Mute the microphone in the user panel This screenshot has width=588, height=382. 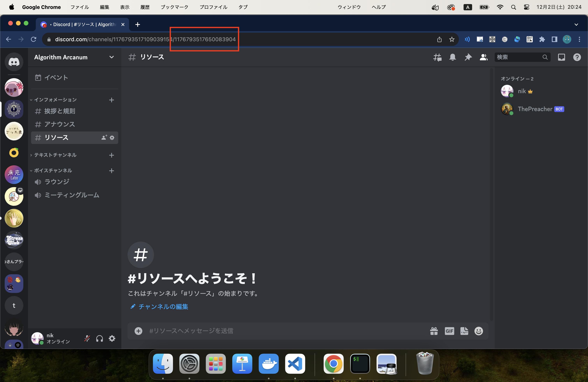coord(87,339)
